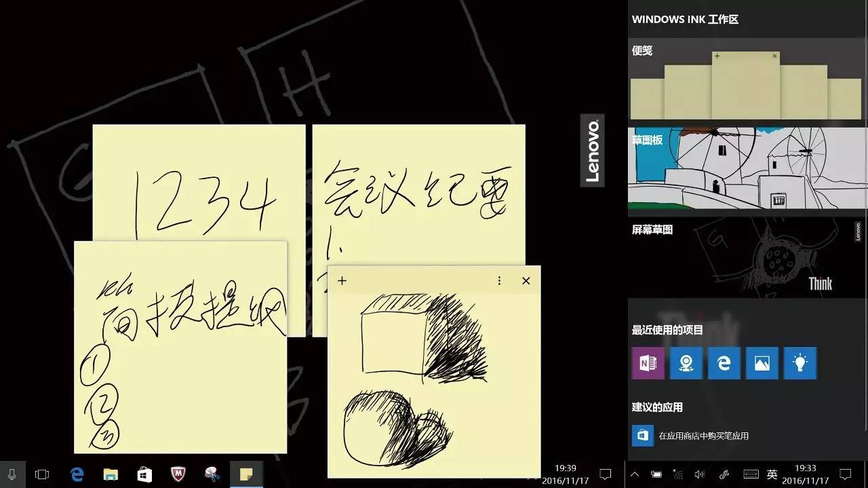
Task: Open McAfee from the taskbar
Action: (178, 474)
